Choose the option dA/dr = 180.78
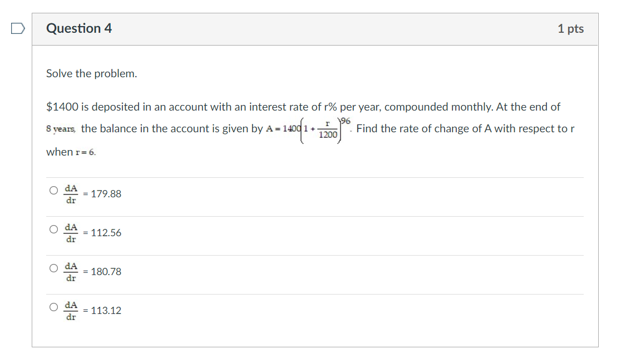 53,268
